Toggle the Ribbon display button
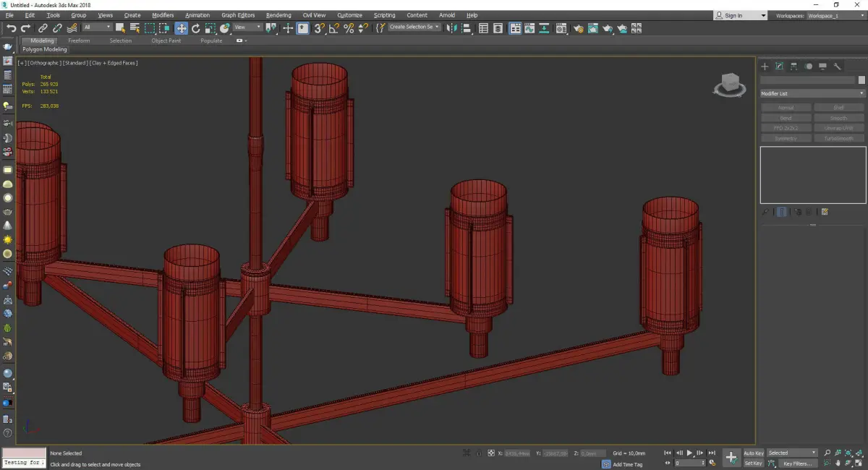 (514, 28)
